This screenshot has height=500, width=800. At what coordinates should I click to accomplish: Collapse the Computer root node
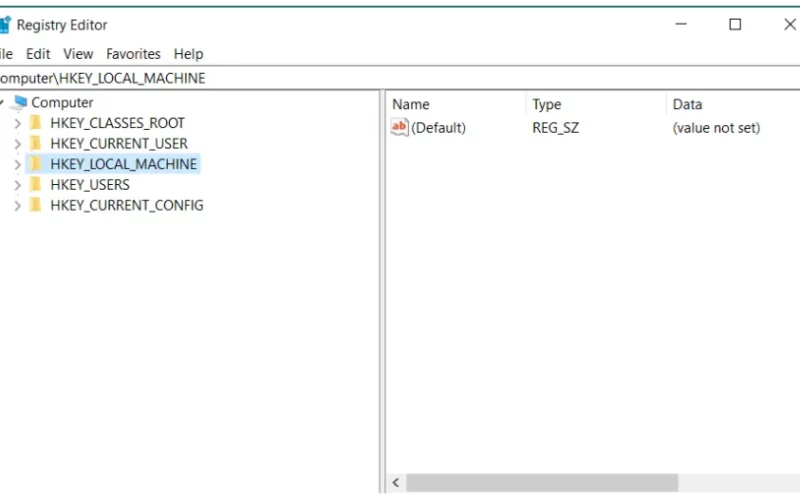[x=2, y=103]
